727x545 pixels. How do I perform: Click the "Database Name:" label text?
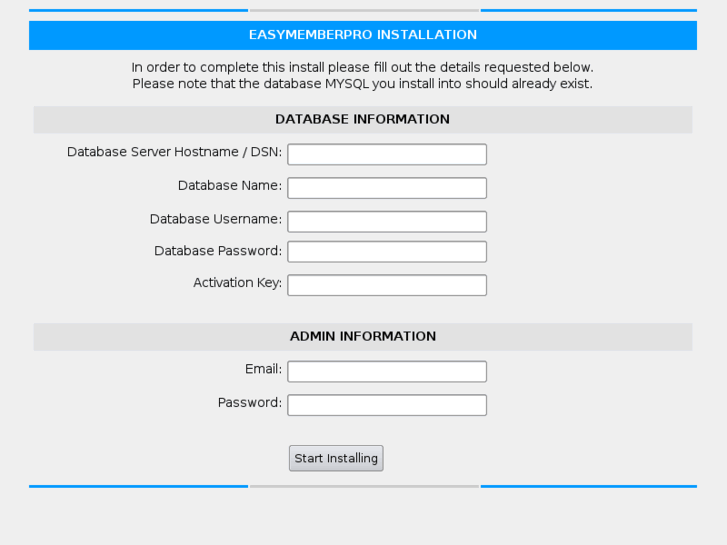pos(229,186)
